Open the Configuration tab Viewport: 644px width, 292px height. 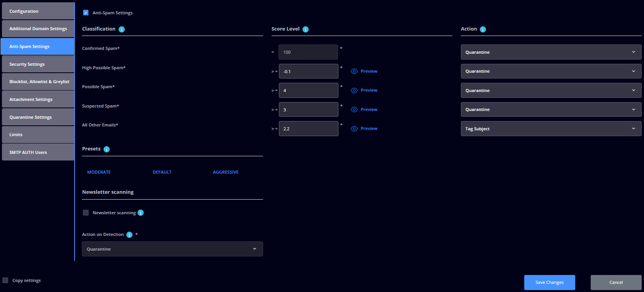point(38,11)
